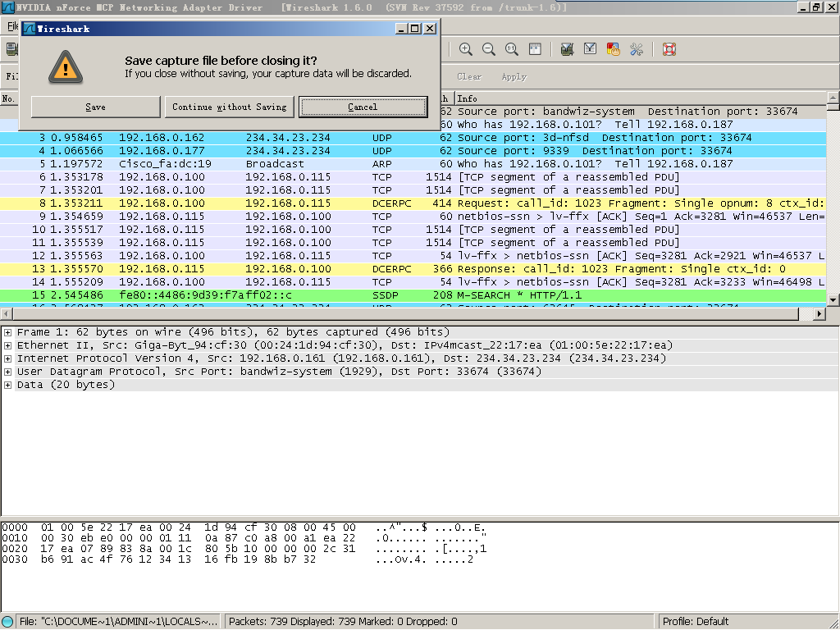Click the Zoom In magnifier icon
This screenshot has height=630, width=840.
point(466,49)
